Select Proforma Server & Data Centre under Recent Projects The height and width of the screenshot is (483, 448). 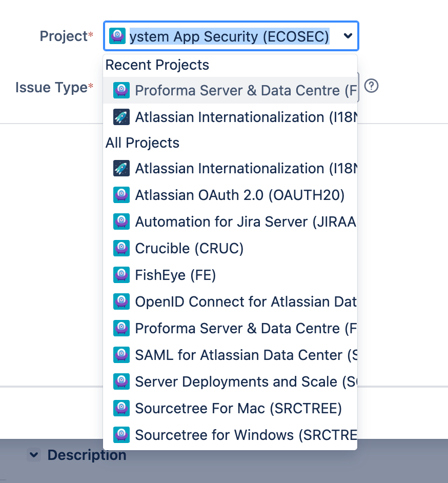230,90
